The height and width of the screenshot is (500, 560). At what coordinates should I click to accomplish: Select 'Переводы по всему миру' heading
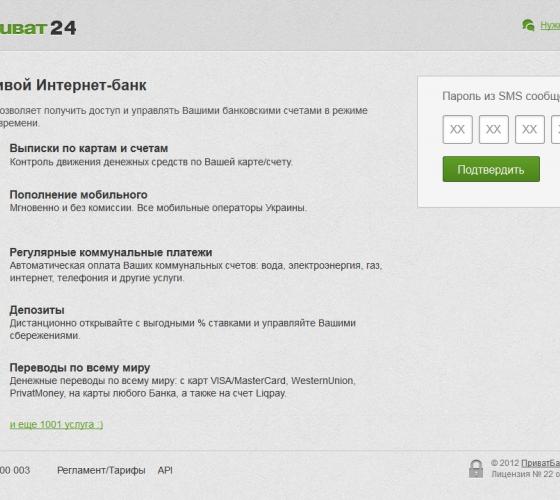pyautogui.click(x=80, y=367)
